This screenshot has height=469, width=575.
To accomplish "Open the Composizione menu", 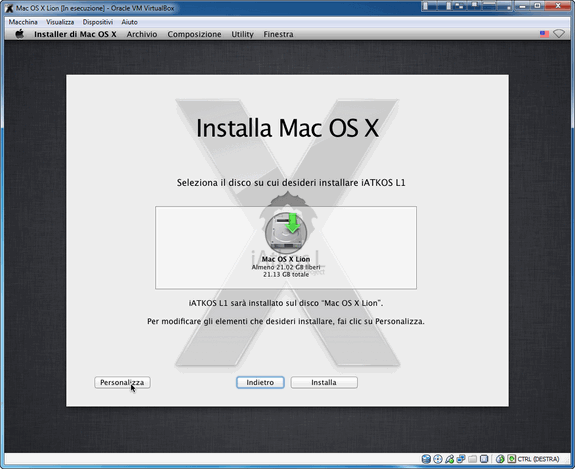I will 194,34.
